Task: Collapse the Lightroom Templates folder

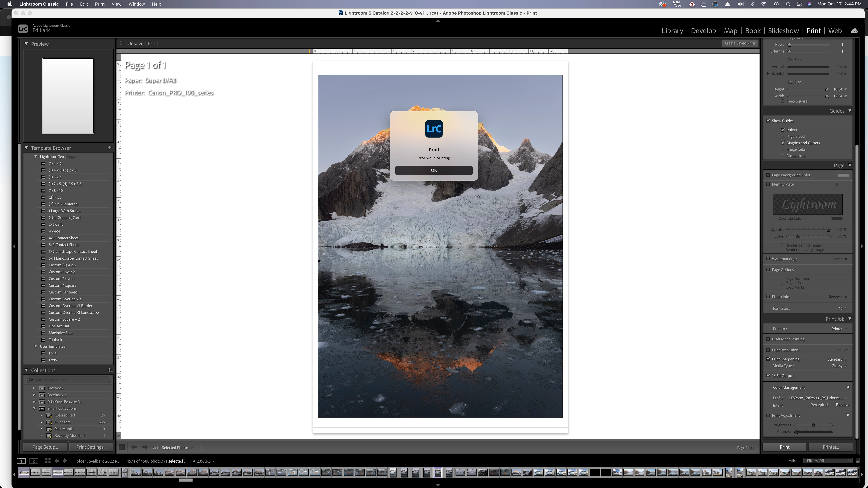Action: point(36,157)
